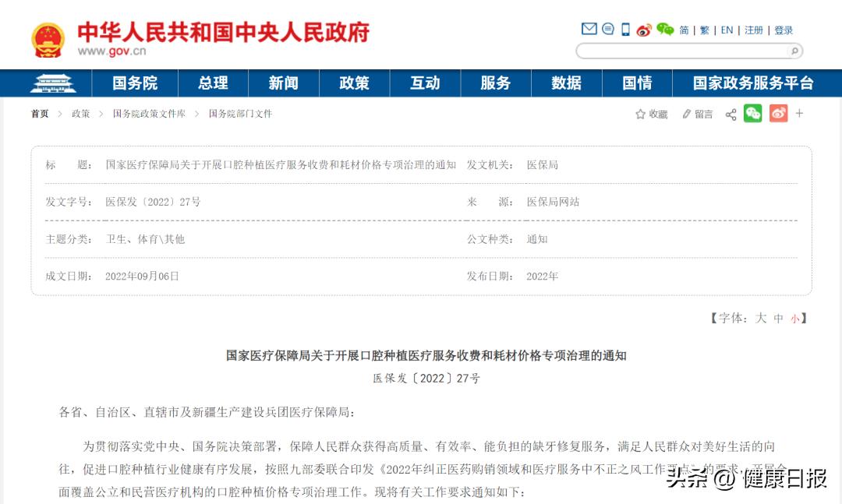Share the notice to Weibo via red icon
The image size is (842, 504).
click(777, 114)
